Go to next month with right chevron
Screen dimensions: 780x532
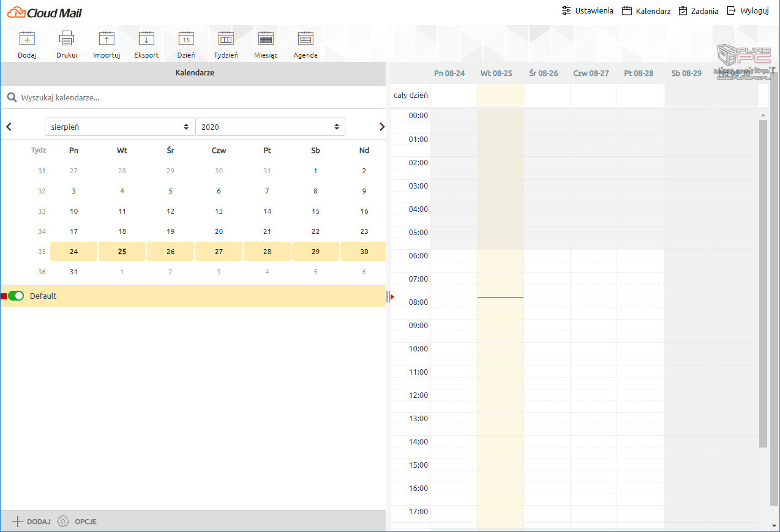pos(382,127)
